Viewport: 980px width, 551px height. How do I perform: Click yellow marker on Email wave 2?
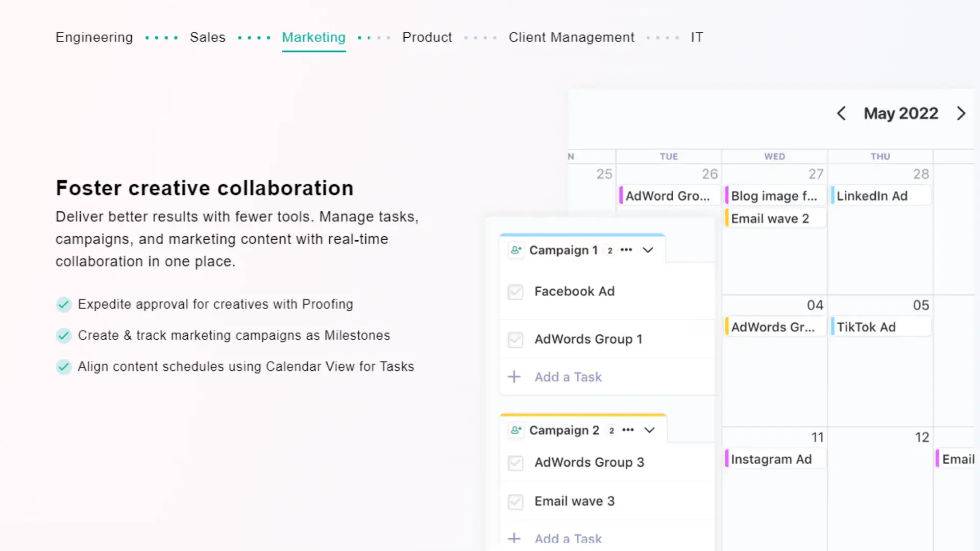[727, 218]
